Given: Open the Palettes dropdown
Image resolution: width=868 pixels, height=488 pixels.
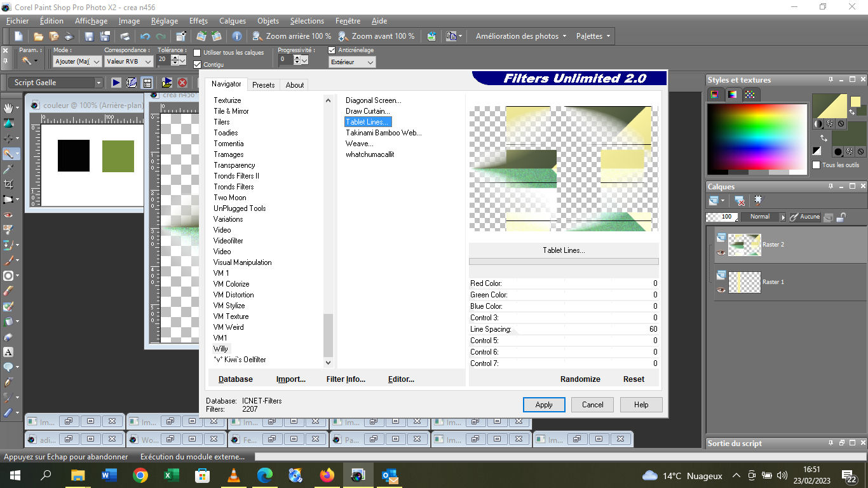Looking at the screenshot, I should (x=593, y=36).
